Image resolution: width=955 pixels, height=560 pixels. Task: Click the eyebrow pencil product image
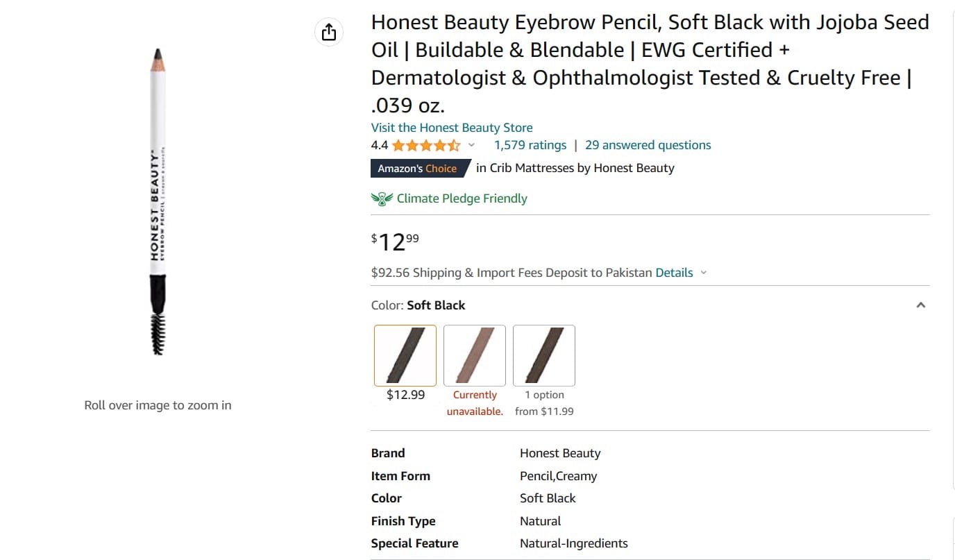[x=158, y=201]
